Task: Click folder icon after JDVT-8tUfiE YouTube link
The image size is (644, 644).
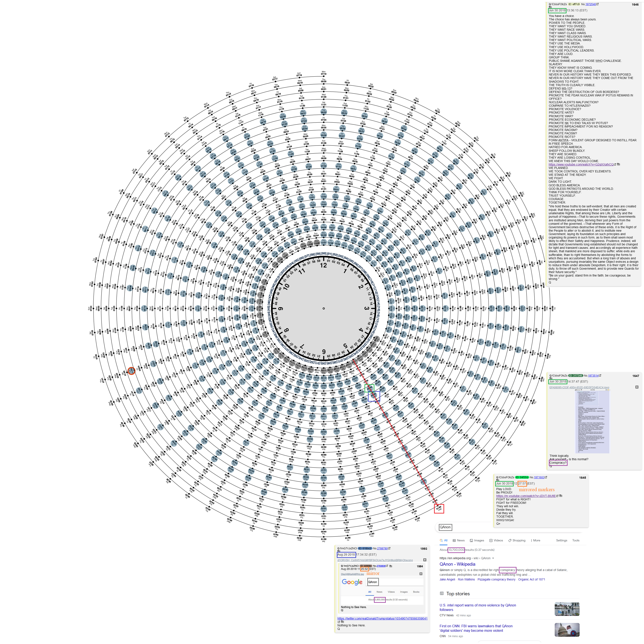Action: (x=561, y=496)
